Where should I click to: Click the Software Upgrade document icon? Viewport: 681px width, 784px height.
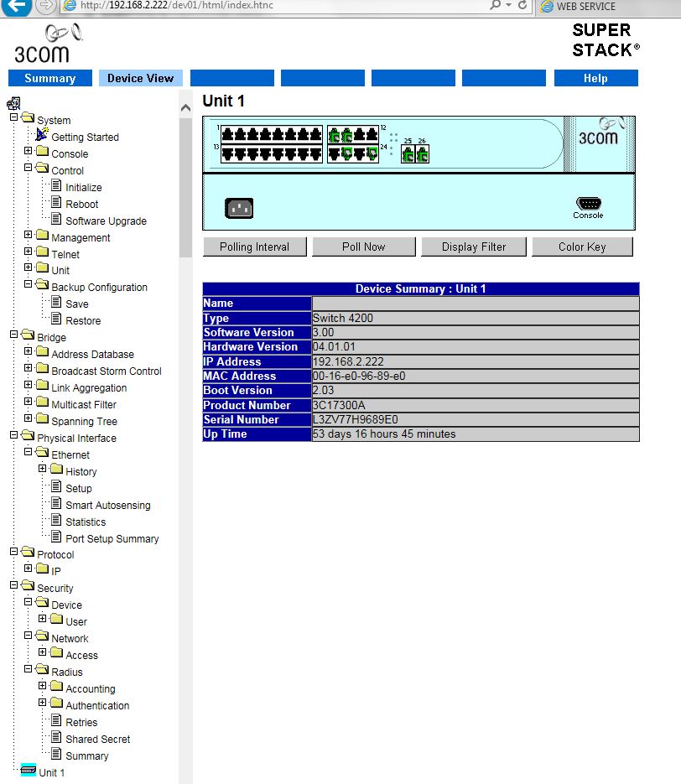point(56,219)
